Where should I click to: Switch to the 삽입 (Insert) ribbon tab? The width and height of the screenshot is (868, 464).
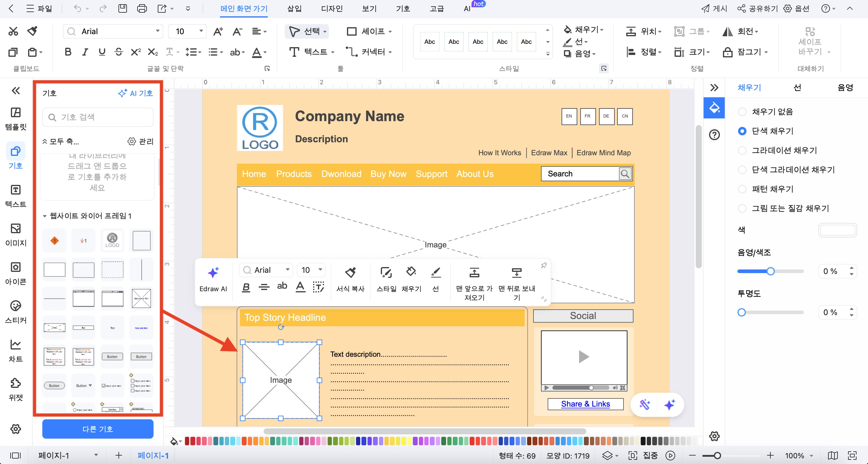pos(294,8)
